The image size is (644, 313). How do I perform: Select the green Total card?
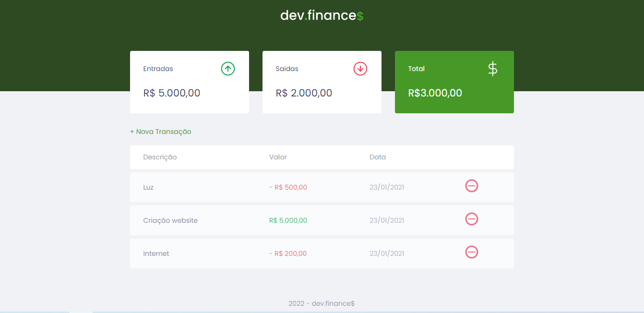(x=454, y=82)
